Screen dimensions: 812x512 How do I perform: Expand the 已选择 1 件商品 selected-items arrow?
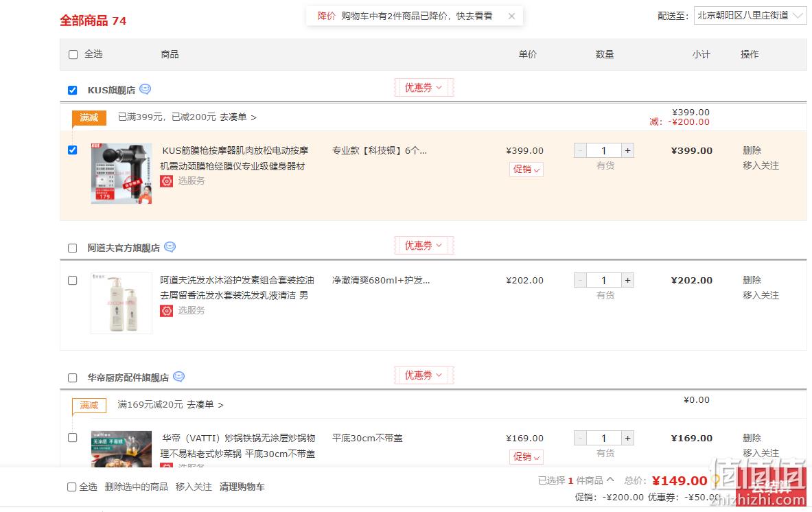pos(610,480)
